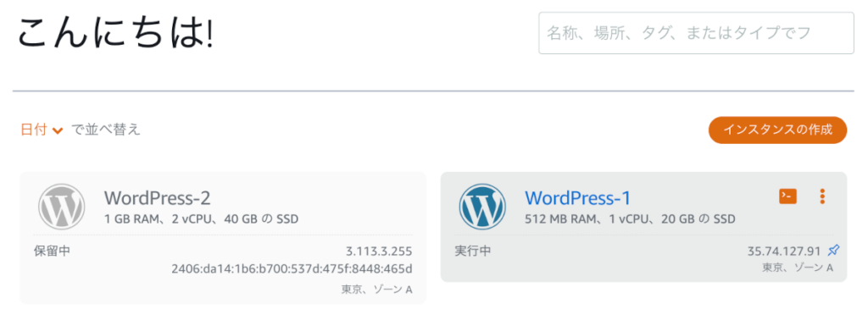Click the で並べ替え label

pyautogui.click(x=106, y=130)
